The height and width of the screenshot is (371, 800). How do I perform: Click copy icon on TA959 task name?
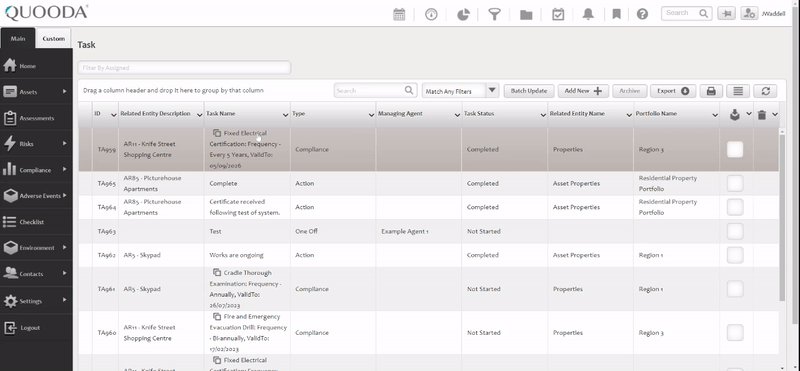tap(217, 133)
